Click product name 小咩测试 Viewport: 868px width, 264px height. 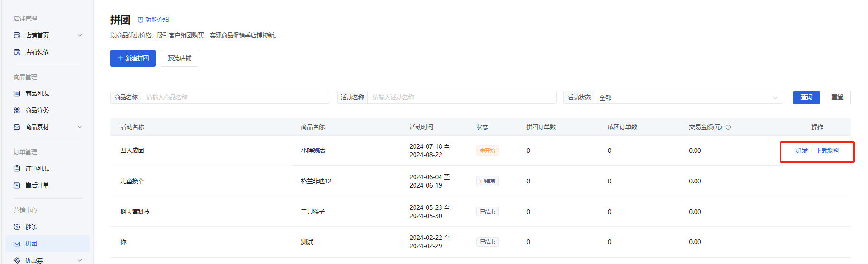pos(313,151)
